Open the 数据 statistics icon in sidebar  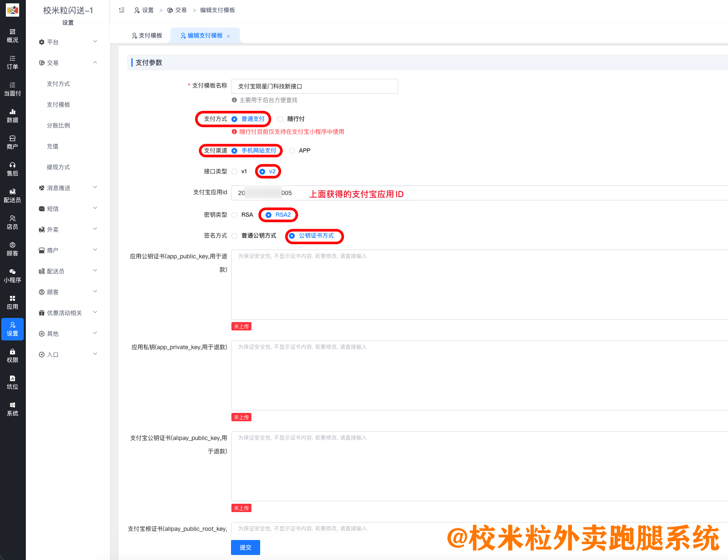13,116
